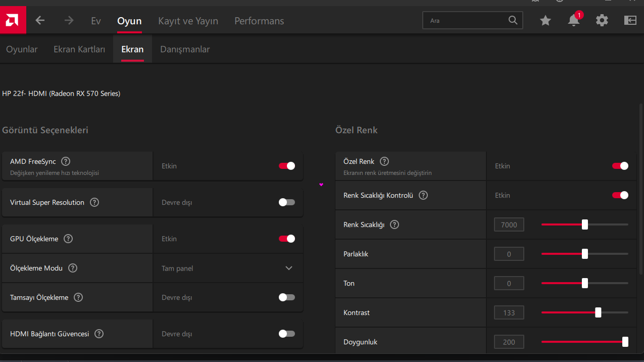Open the Danışmanlar sub-tab

[185, 49]
